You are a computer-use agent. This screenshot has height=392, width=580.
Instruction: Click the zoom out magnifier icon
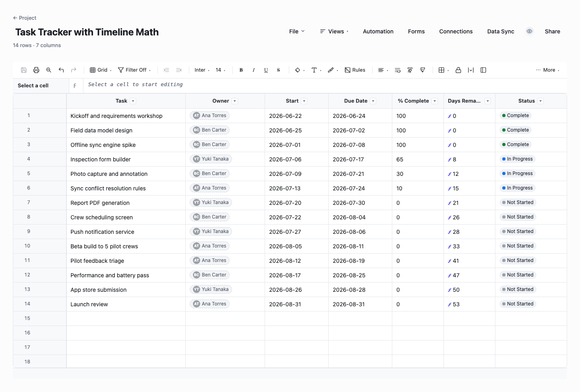tap(49, 70)
